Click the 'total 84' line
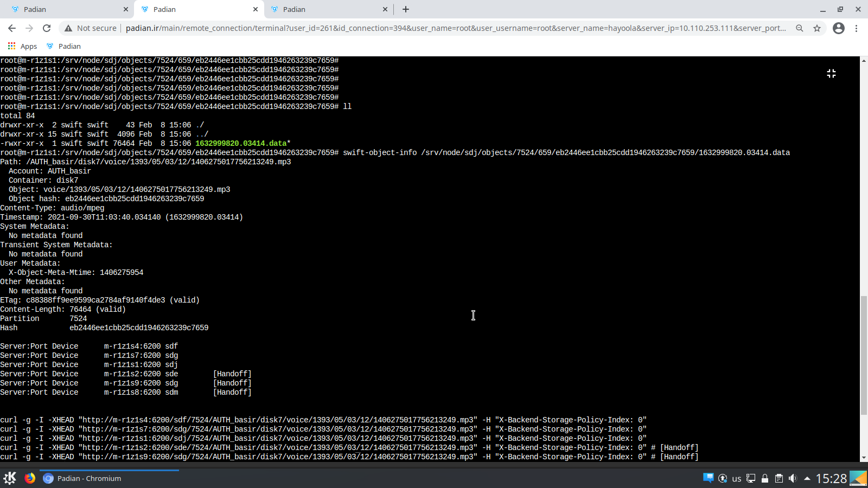Screen dimensions: 868x488 pyautogui.click(x=17, y=116)
